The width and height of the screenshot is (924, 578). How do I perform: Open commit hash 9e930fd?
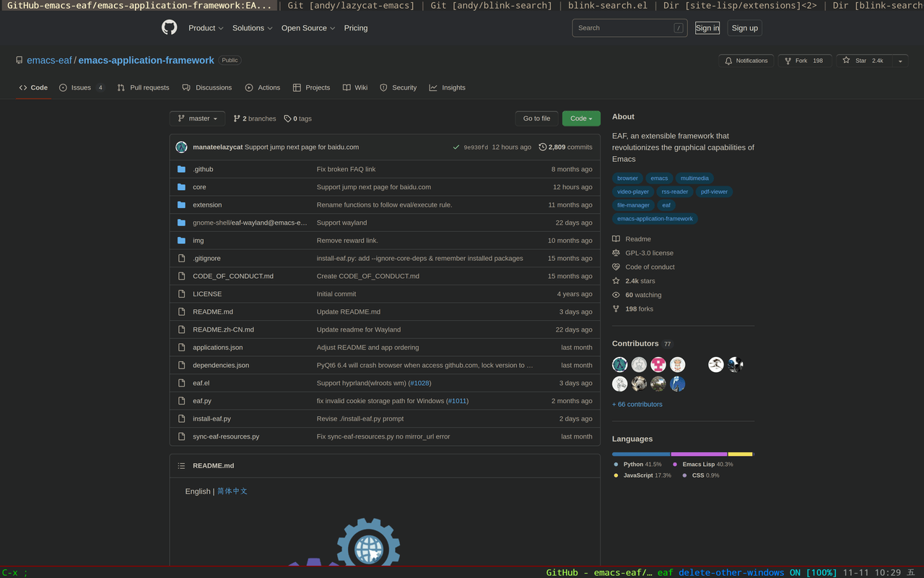(x=476, y=147)
